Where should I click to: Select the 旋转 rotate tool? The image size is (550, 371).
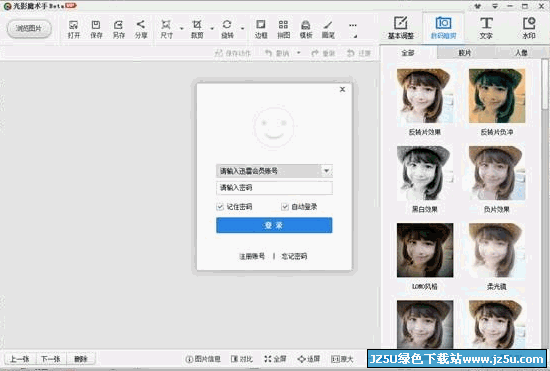(227, 29)
